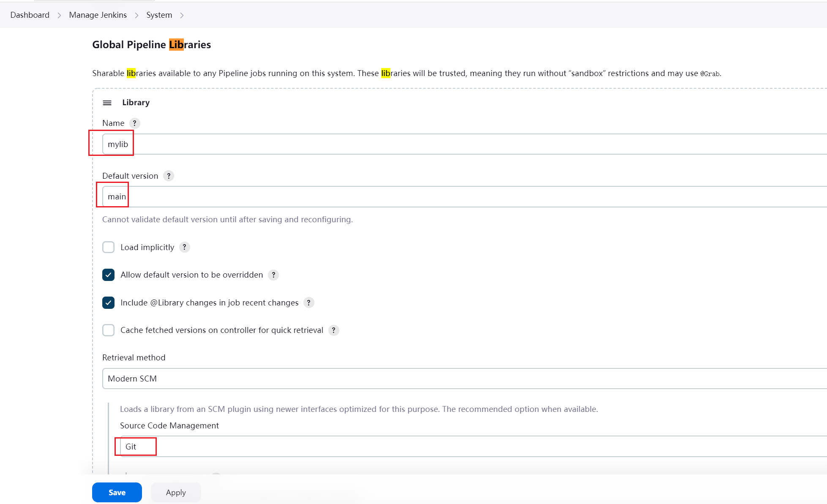Click the 'Source Code Management' label
The width and height of the screenshot is (827, 504).
[x=169, y=426]
